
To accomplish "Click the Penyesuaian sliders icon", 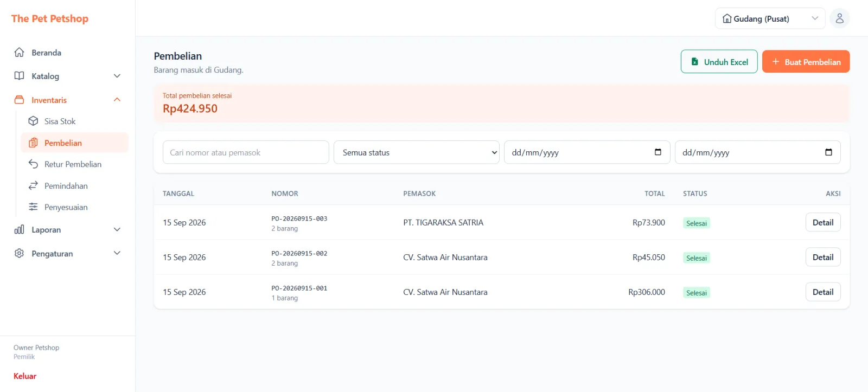I will (33, 207).
